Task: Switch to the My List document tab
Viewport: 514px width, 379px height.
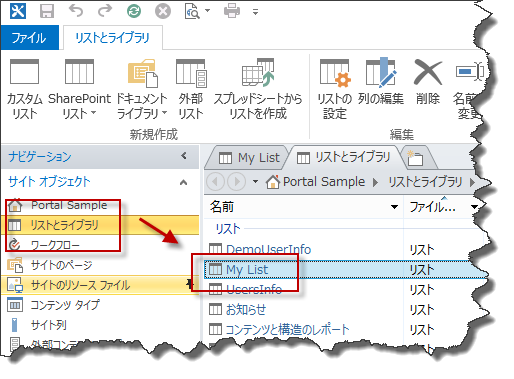Action: (x=249, y=157)
